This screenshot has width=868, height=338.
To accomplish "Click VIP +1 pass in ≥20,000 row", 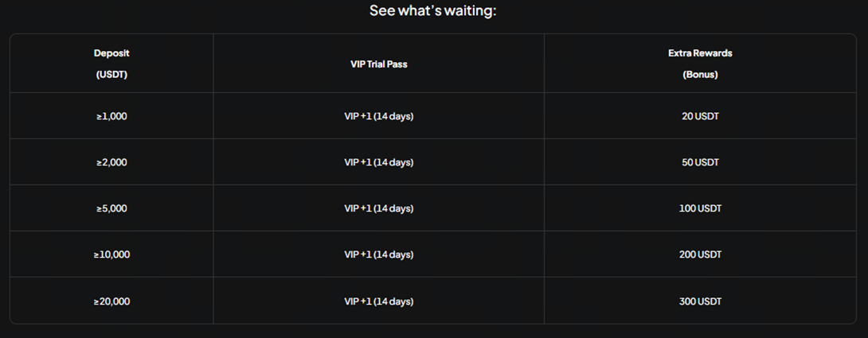I will point(378,301).
